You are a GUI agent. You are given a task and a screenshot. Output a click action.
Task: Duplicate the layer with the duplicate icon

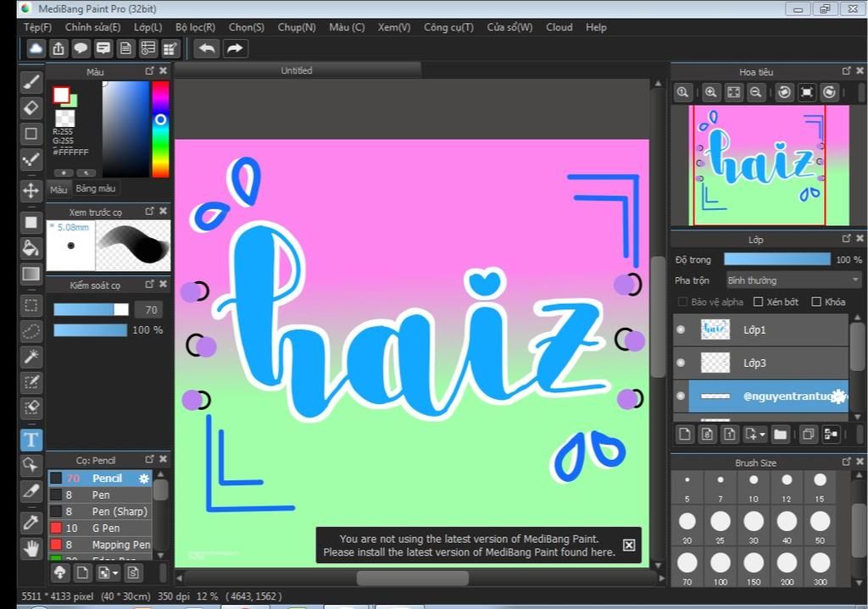[x=808, y=435]
